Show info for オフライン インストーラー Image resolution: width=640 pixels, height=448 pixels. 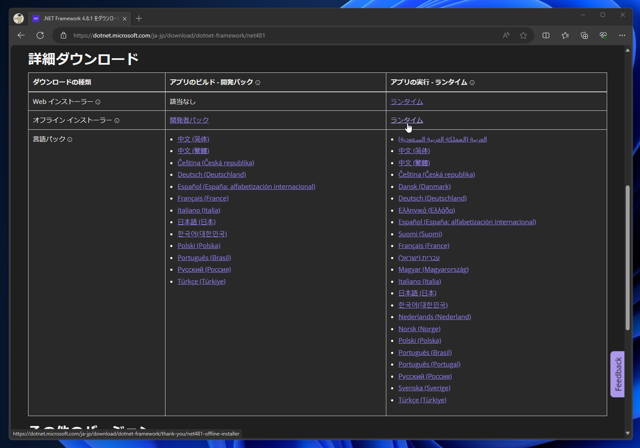coord(117,120)
